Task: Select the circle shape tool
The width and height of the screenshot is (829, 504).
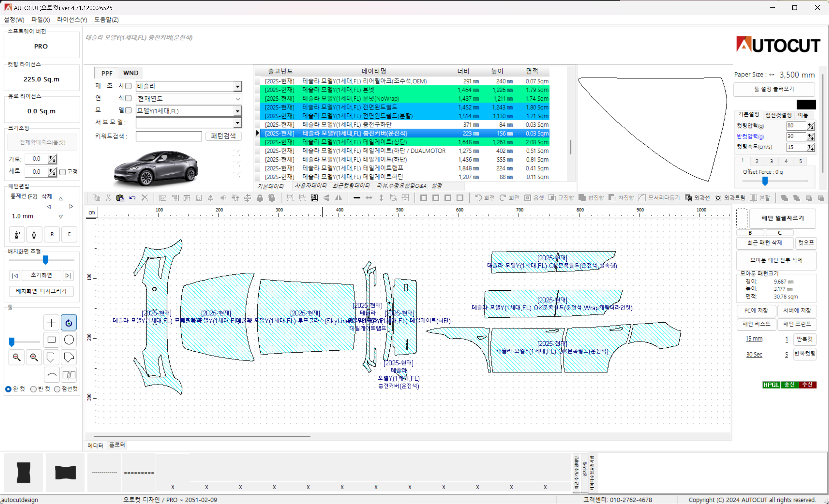Action: [69, 340]
